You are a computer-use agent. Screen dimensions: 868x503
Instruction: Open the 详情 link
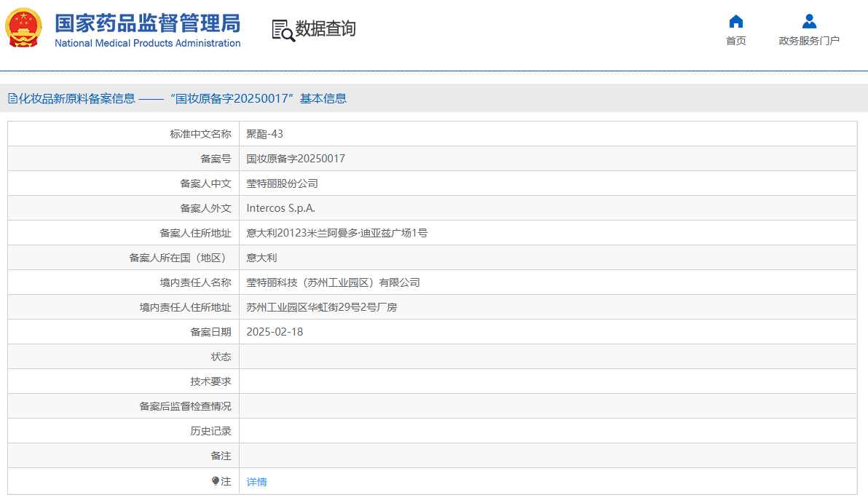point(256,482)
